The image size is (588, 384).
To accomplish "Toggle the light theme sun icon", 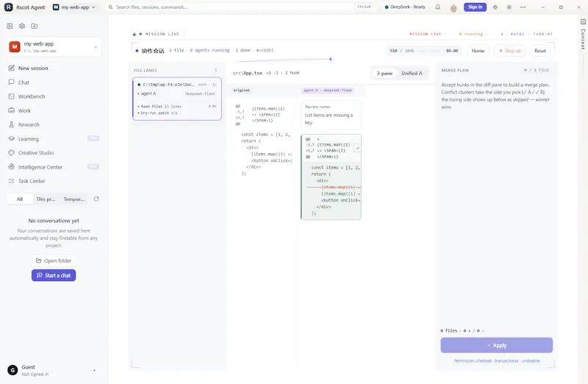I will pyautogui.click(x=495, y=7).
